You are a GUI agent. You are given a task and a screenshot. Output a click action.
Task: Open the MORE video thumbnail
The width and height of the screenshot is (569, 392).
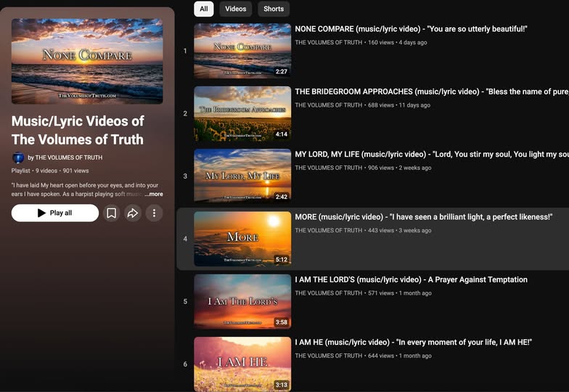pyautogui.click(x=242, y=239)
